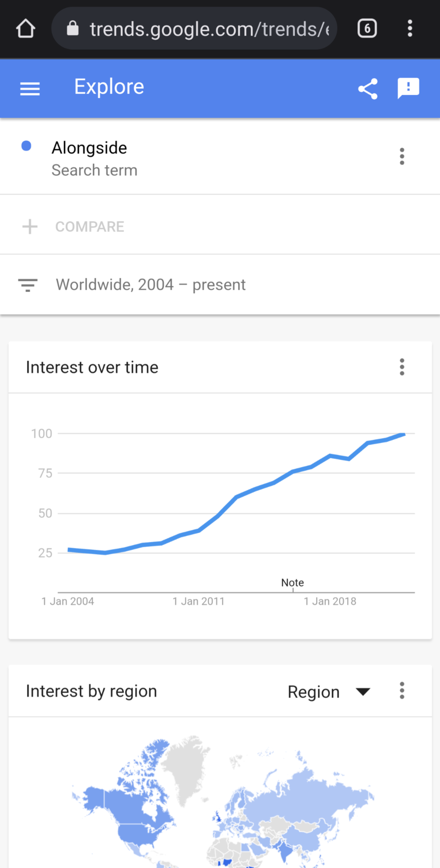Share this Trends exploration
This screenshot has width=440, height=868.
[x=368, y=89]
